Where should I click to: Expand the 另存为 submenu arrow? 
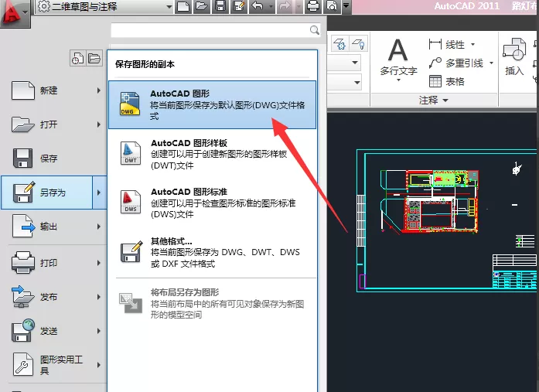click(99, 193)
